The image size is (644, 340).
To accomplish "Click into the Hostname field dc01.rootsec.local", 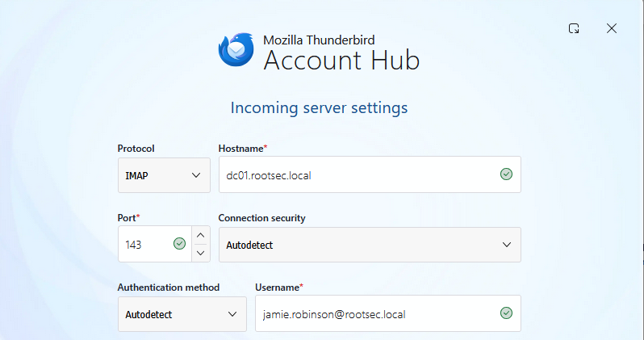I will (x=370, y=174).
